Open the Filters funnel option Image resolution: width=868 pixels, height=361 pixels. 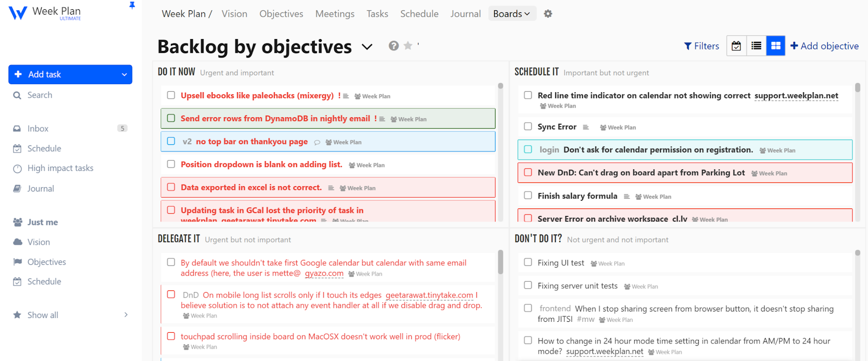[701, 46]
